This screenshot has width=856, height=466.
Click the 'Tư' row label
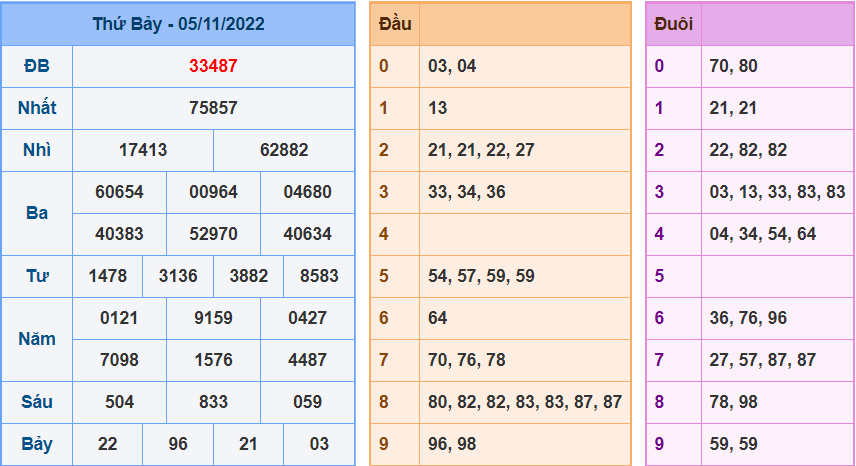click(x=37, y=276)
